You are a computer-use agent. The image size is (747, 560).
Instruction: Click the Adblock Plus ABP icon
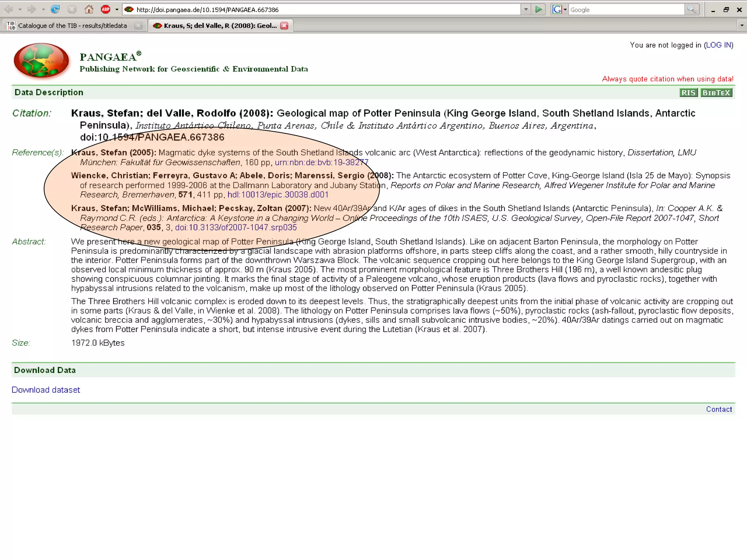click(106, 9)
